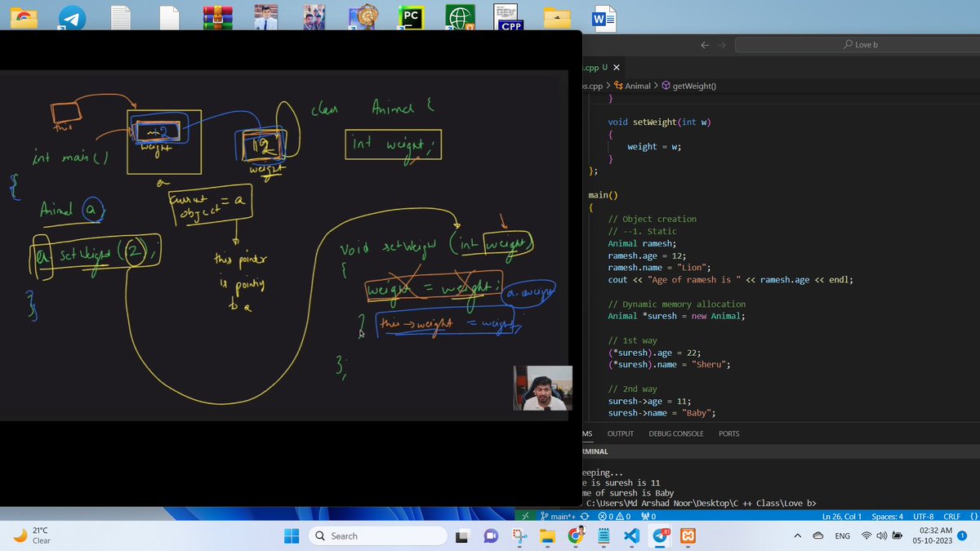Show hidden system tray icons
This screenshot has width=980, height=551.
[797, 536]
